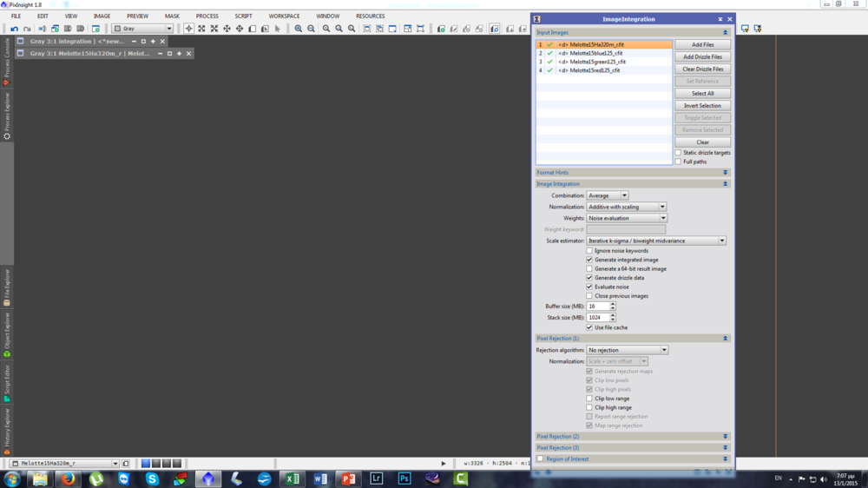This screenshot has width=868, height=488.
Task: Open the PROCESS menu
Action: (207, 16)
